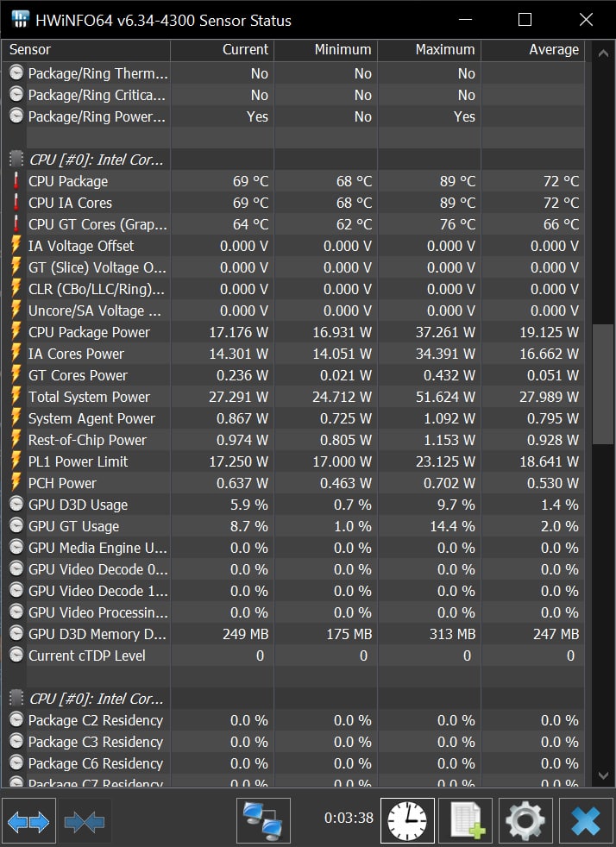Image resolution: width=616 pixels, height=847 pixels.
Task: Select the second CPU [#0]: Intel Cor... group header
Action: [96, 699]
